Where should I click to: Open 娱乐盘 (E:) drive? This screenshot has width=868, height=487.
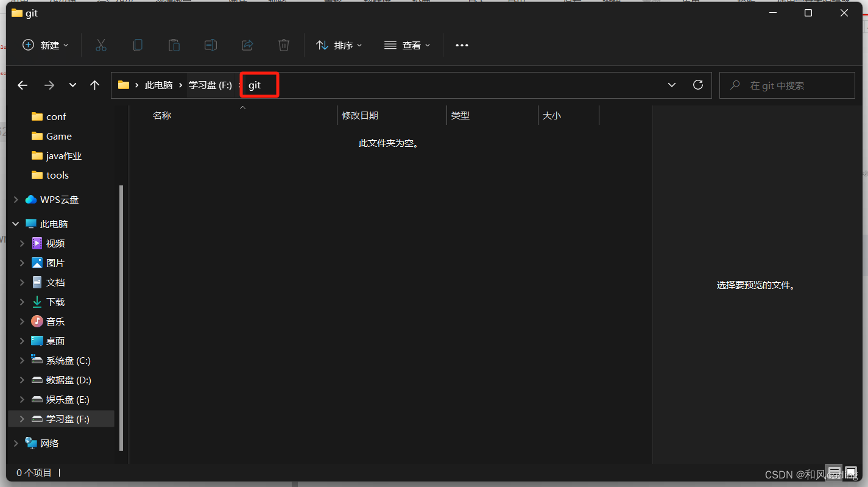[68, 399]
